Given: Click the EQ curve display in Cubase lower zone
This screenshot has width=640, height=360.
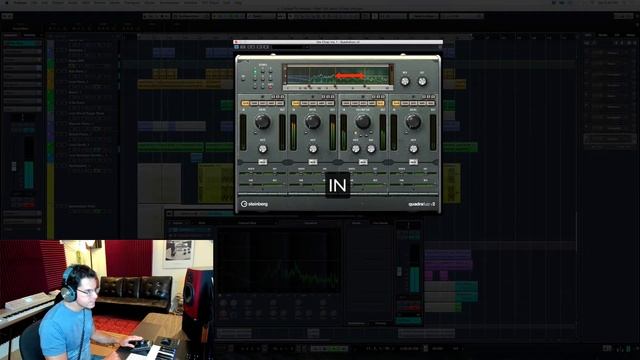Looking at the screenshot, I should 278,260.
